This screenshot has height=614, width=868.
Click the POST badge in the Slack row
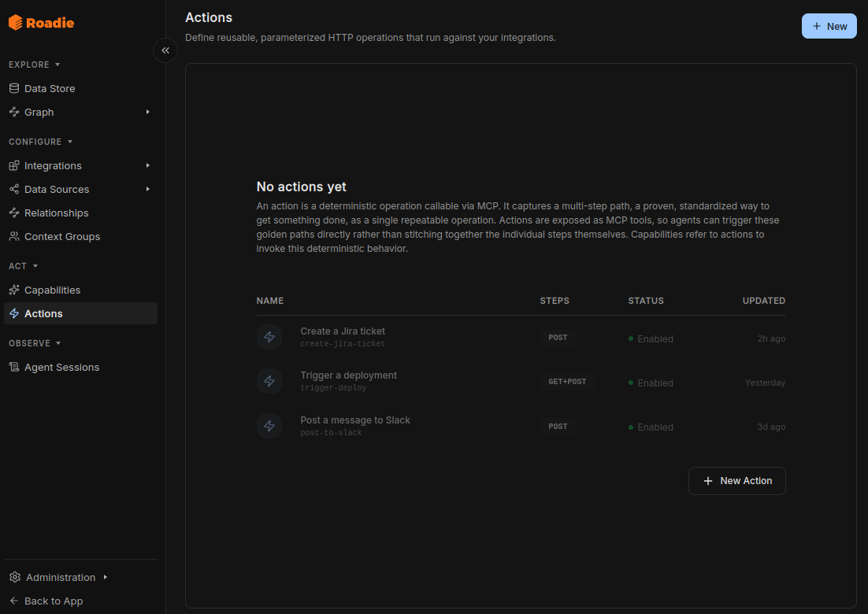558,427
